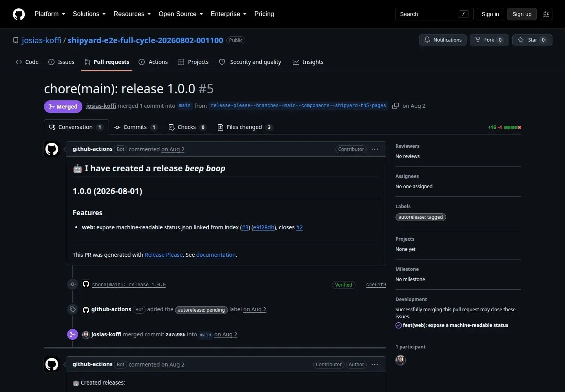Expand the Enterprise menu
This screenshot has width=565, height=392.
[x=229, y=14]
